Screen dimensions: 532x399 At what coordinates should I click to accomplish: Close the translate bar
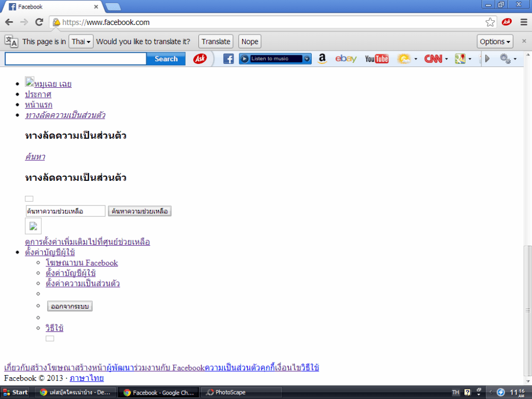tap(524, 41)
